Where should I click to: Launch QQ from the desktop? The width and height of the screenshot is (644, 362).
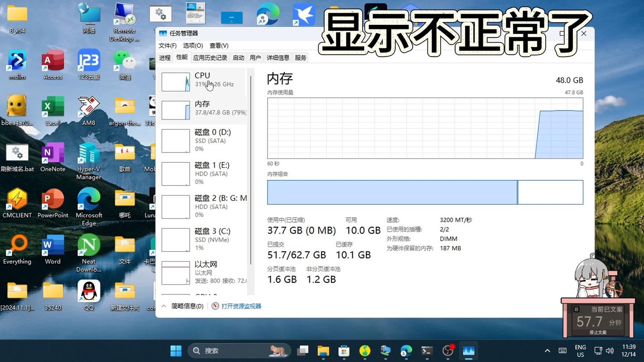click(x=89, y=293)
